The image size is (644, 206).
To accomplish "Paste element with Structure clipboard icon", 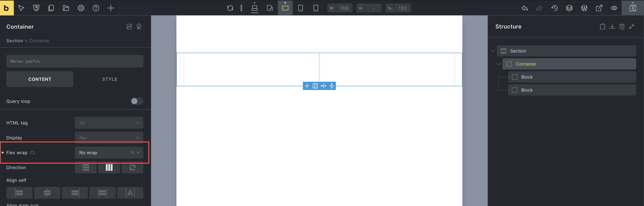I will tap(603, 26).
